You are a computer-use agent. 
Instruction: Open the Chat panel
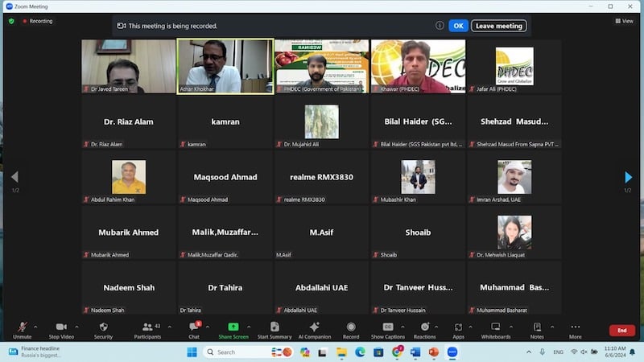coord(194,329)
